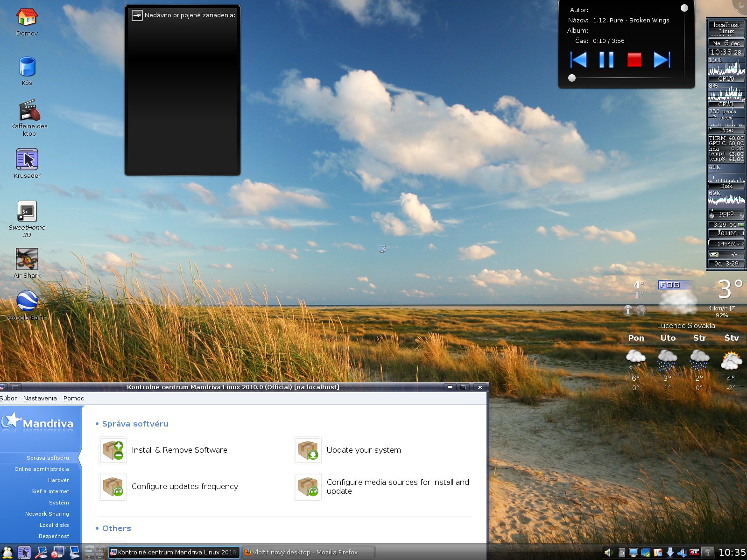Viewport: 747px width, 560px height.
Task: Launch SweetHome 3D from desktop
Action: click(27, 211)
